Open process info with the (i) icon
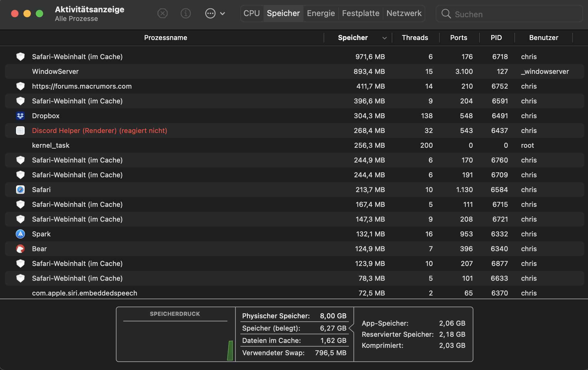This screenshot has height=370, width=588. point(186,14)
